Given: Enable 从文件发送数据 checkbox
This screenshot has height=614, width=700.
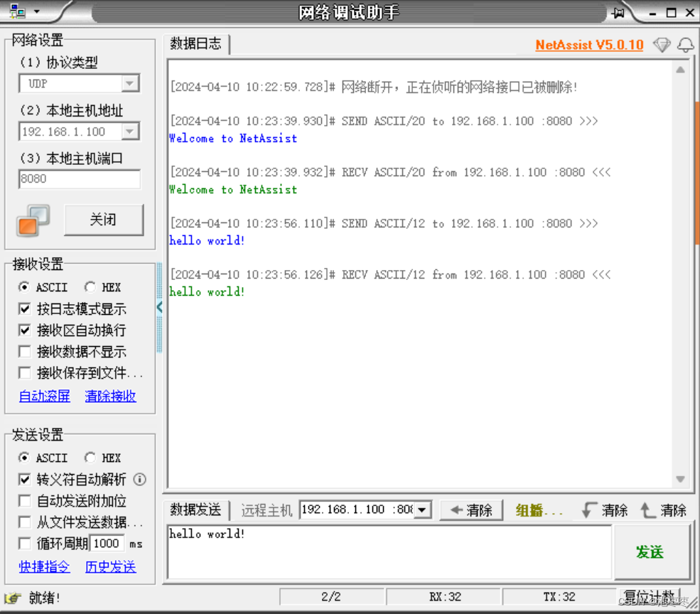Looking at the screenshot, I should pyautogui.click(x=25, y=522).
